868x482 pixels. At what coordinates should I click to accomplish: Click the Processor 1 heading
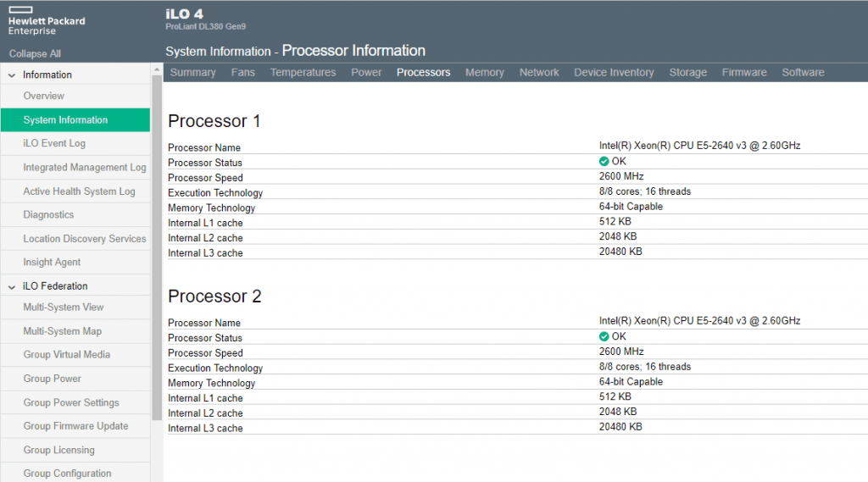[214, 121]
